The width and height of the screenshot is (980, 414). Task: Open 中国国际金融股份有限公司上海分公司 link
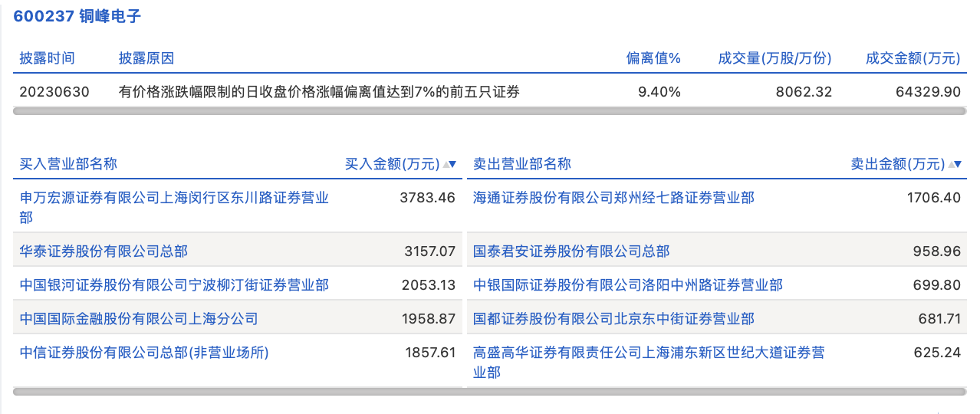click(x=139, y=319)
